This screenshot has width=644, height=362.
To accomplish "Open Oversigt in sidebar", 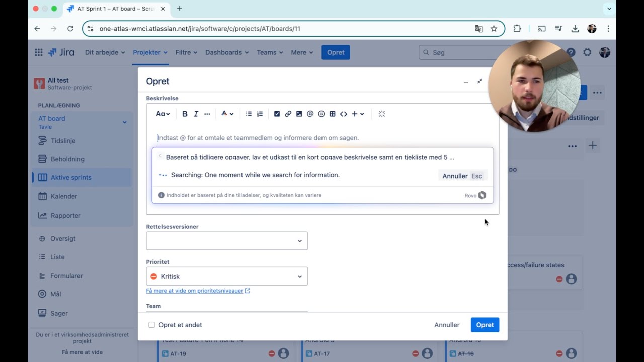I will [82, 238].
